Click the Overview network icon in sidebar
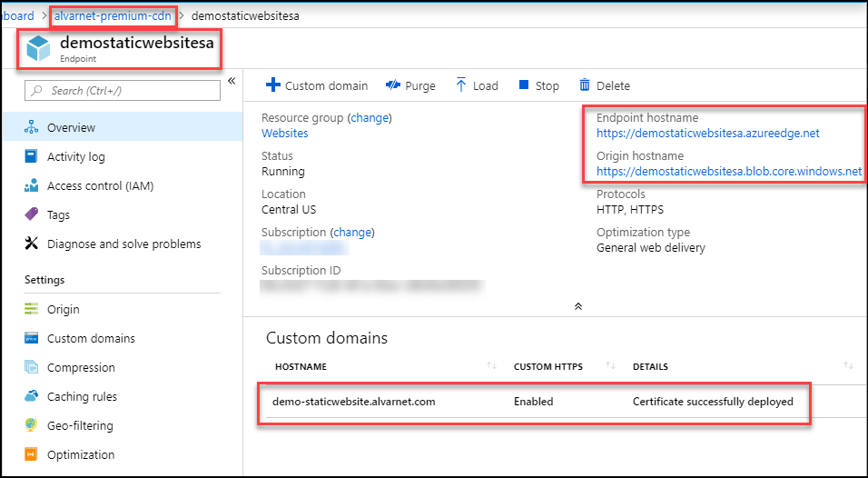Image resolution: width=868 pixels, height=478 pixels. pos(32,127)
